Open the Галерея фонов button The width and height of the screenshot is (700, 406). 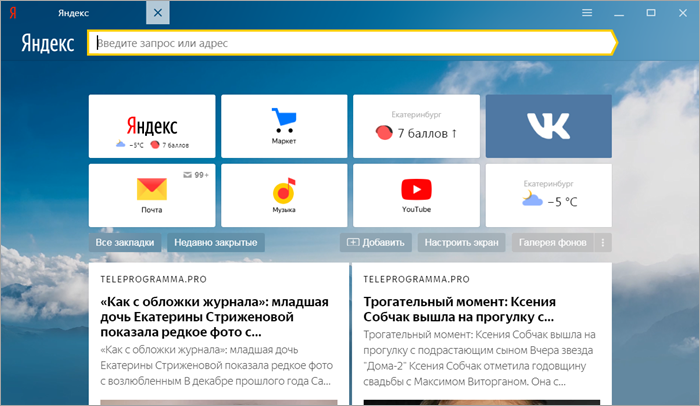pos(553,243)
